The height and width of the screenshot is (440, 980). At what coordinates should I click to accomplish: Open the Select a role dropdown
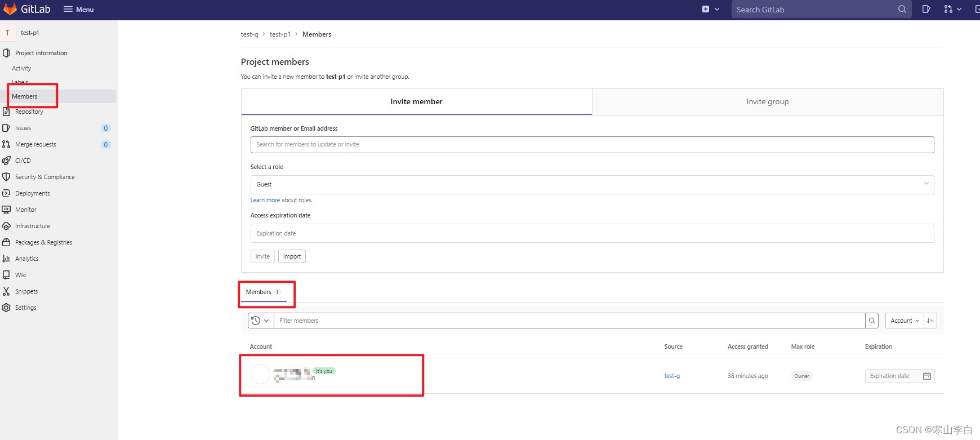pyautogui.click(x=592, y=185)
